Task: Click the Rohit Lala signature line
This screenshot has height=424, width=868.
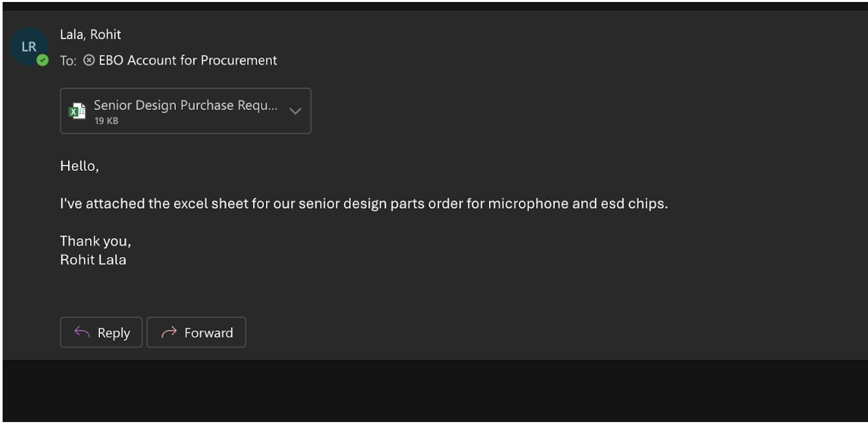Action: pyautogui.click(x=93, y=260)
